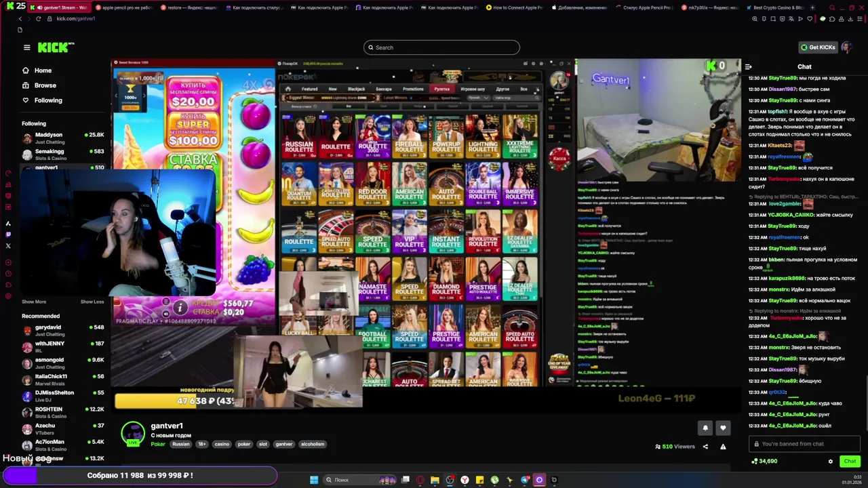The width and height of the screenshot is (868, 488).
Task: Open the Kick hamburger menu
Action: 26,47
